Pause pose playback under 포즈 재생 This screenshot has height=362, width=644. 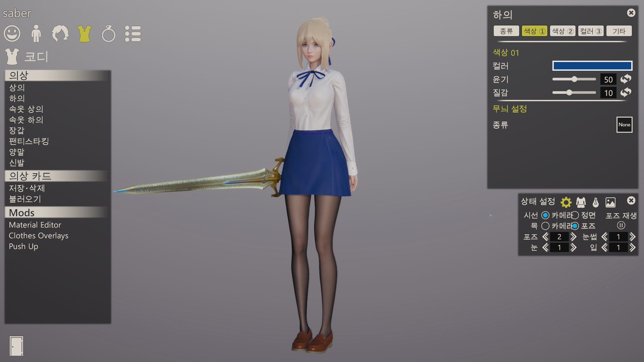coord(621,226)
